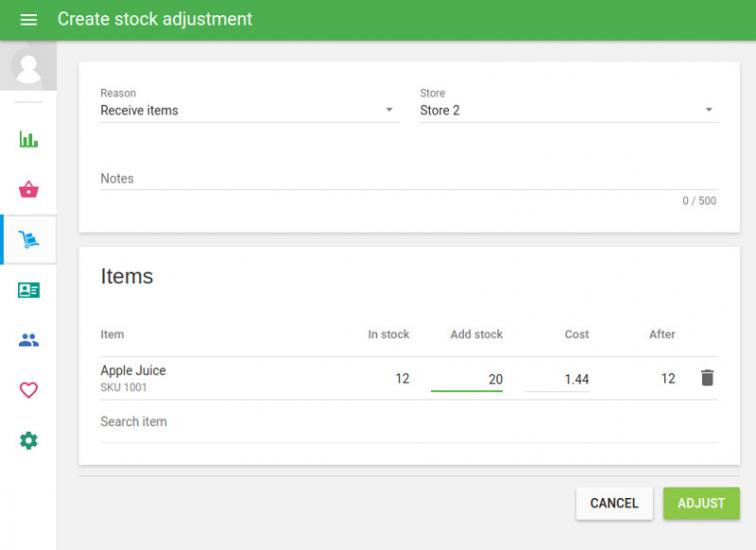The height and width of the screenshot is (550, 756).
Task: Open the Items shopping basket icon
Action: (28, 190)
